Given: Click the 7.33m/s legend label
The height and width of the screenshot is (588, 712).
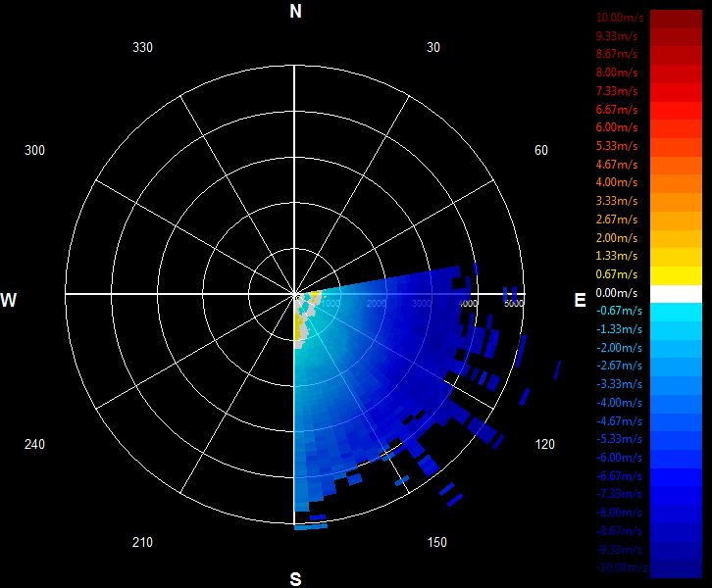Looking at the screenshot, I should (x=617, y=91).
